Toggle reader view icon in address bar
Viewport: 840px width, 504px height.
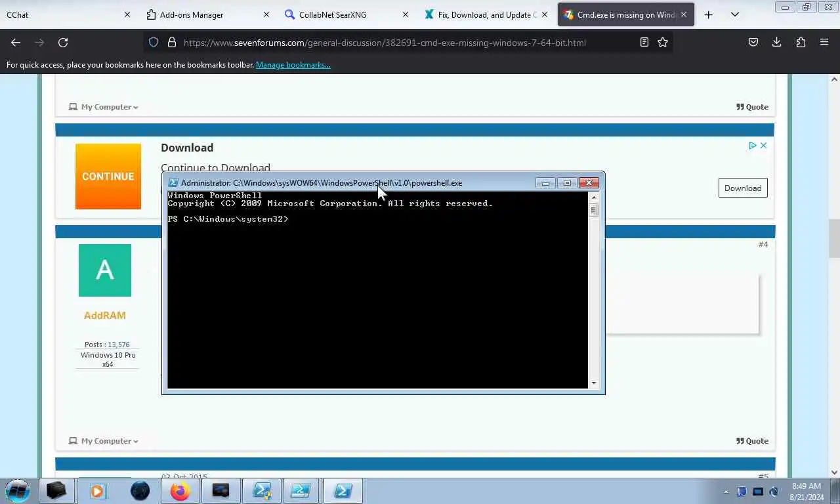[644, 42]
